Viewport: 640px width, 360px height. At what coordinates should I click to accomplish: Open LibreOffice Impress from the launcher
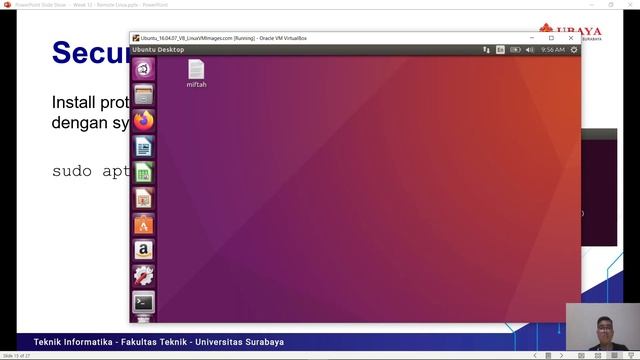click(x=143, y=198)
